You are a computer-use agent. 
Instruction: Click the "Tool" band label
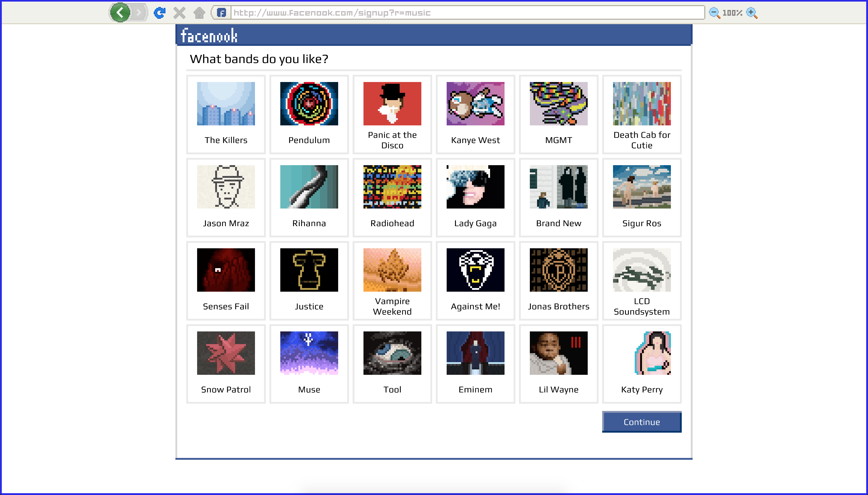point(392,390)
